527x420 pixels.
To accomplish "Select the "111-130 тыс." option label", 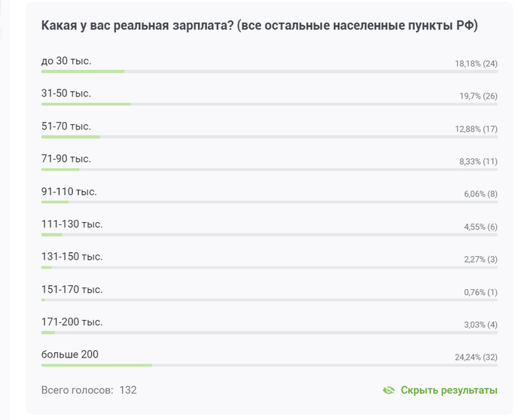I will coord(72,224).
